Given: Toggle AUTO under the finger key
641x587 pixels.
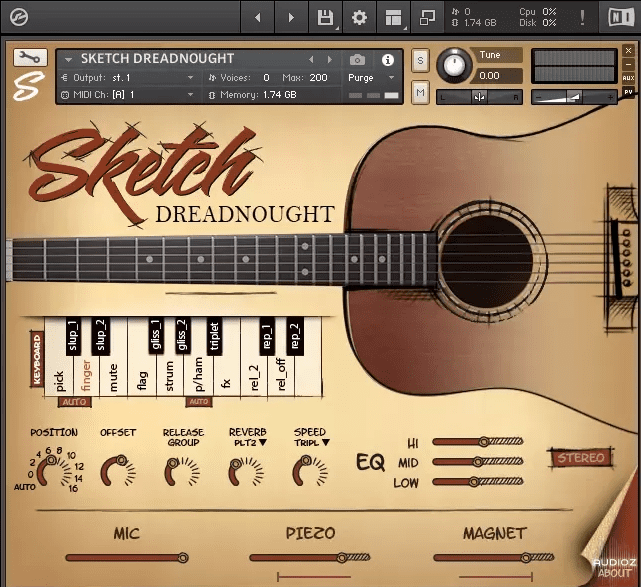Looking at the screenshot, I should [74, 402].
